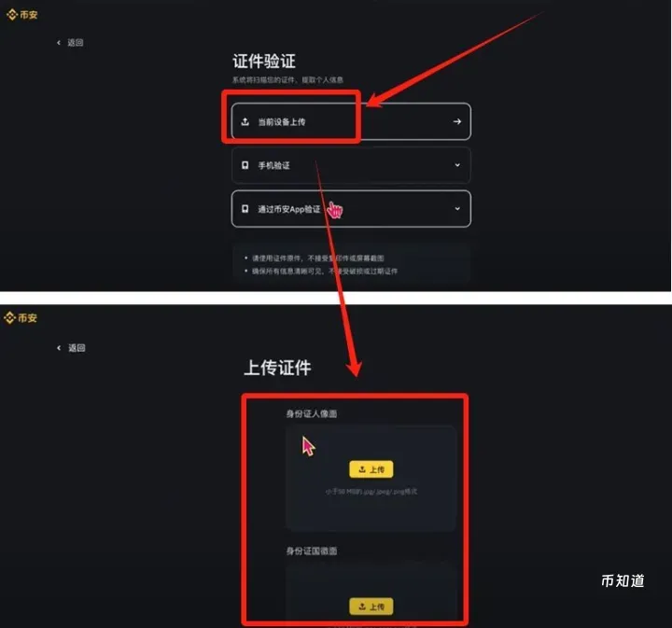Open the 通过币安App验证 option row
Screen dimensions: 672x628
click(351, 209)
